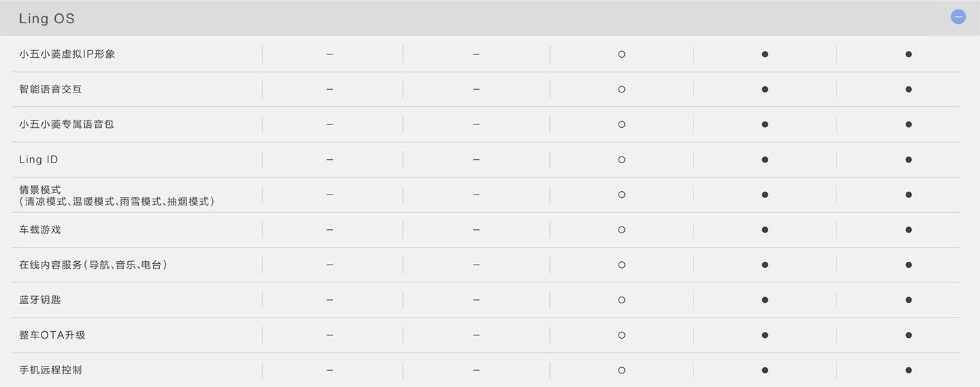Click the 小五小菱专属语音包 row label
This screenshot has width=980, height=387.
tap(67, 124)
